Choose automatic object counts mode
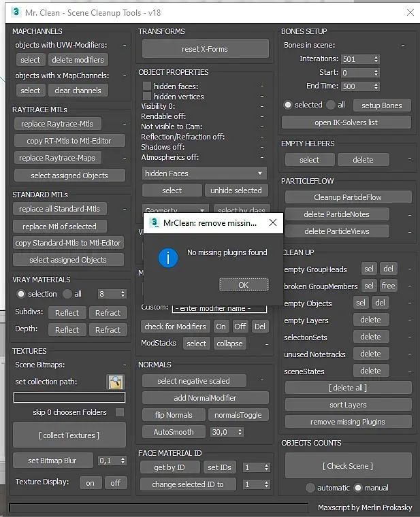The height and width of the screenshot is (517, 420). coord(310,488)
